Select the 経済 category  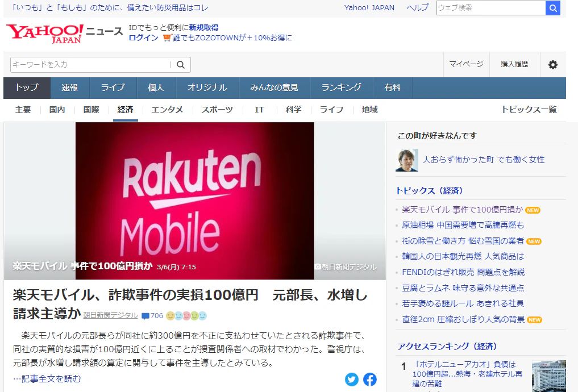[126, 110]
